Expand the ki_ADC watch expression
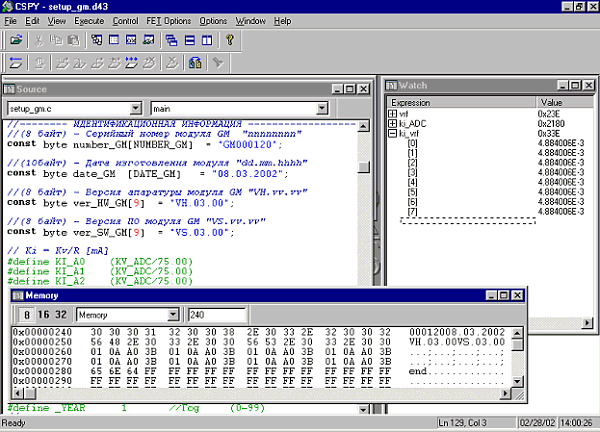This screenshot has width=600, height=432. pos(392,123)
